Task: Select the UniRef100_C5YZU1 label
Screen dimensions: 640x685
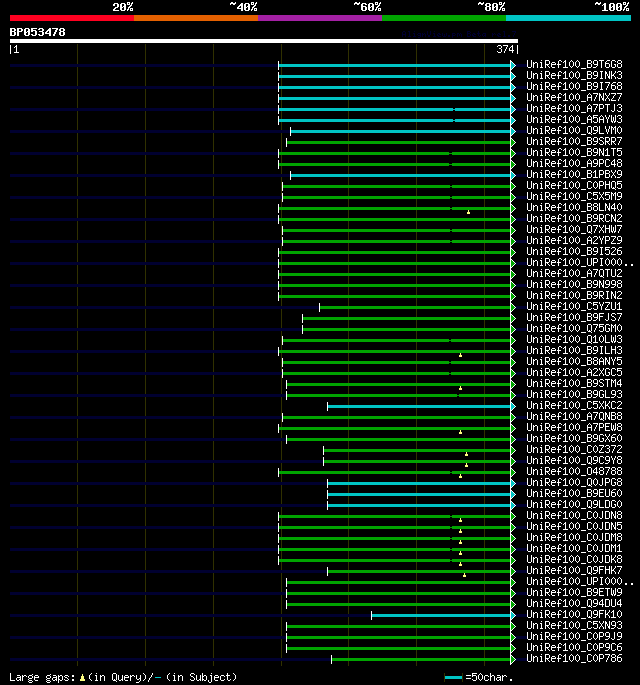Action: (x=574, y=306)
